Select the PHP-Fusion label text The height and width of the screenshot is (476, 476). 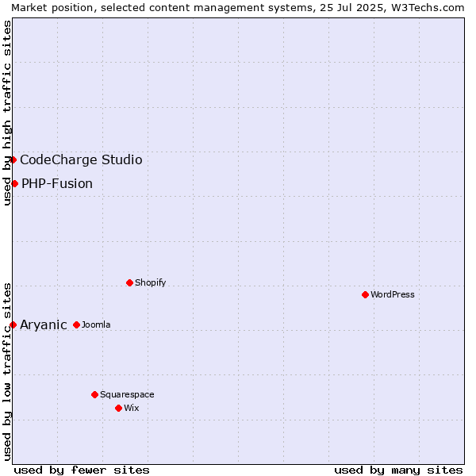57,184
